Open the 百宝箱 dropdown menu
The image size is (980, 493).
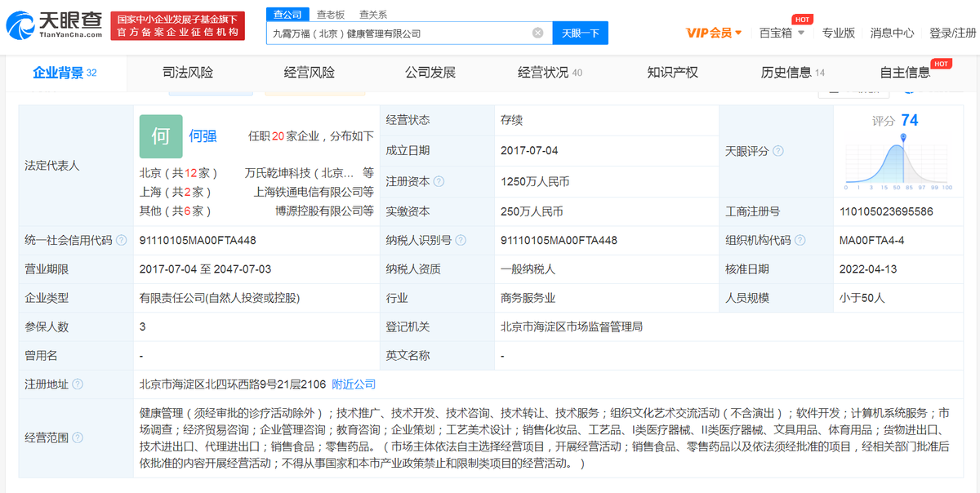pyautogui.click(x=782, y=33)
